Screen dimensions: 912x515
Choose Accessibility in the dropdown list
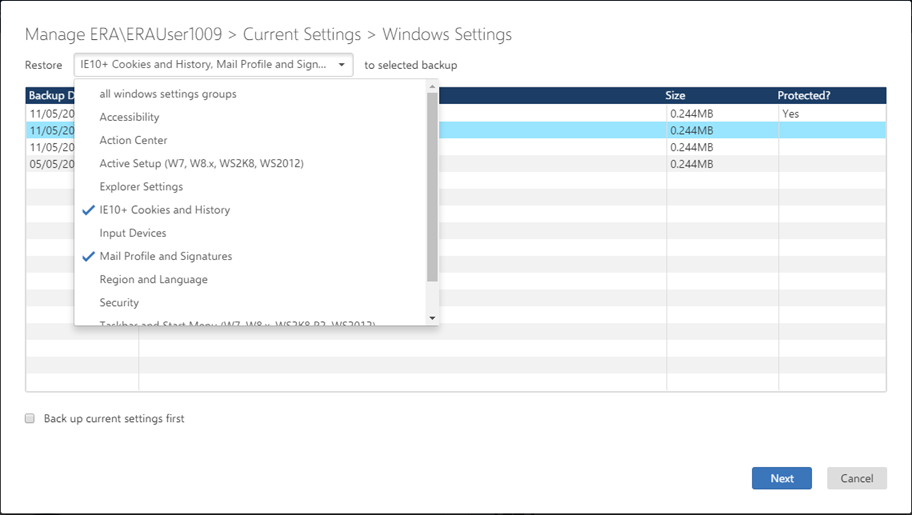tap(129, 117)
